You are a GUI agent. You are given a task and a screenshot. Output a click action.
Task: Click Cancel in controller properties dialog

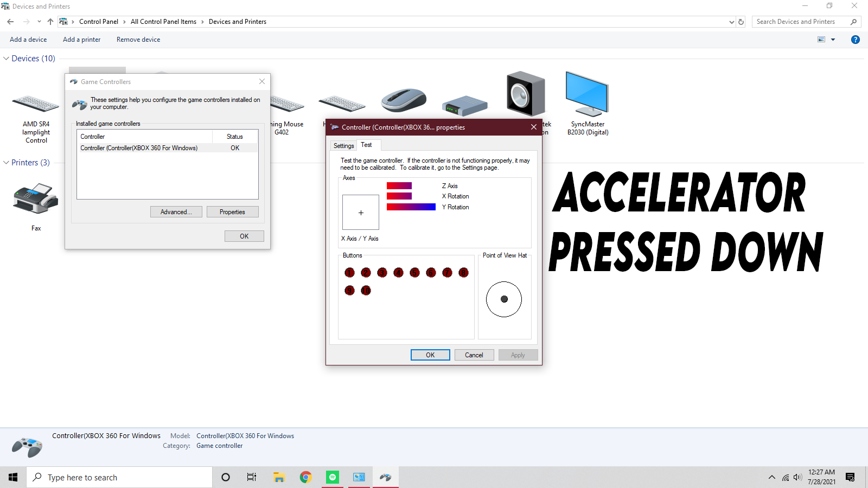[x=474, y=355]
